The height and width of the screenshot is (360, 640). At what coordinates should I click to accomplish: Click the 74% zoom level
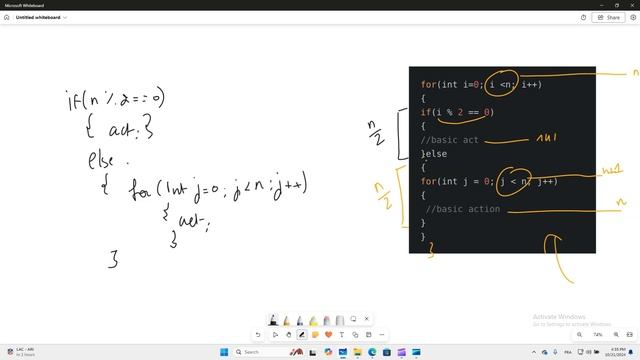pos(598,335)
